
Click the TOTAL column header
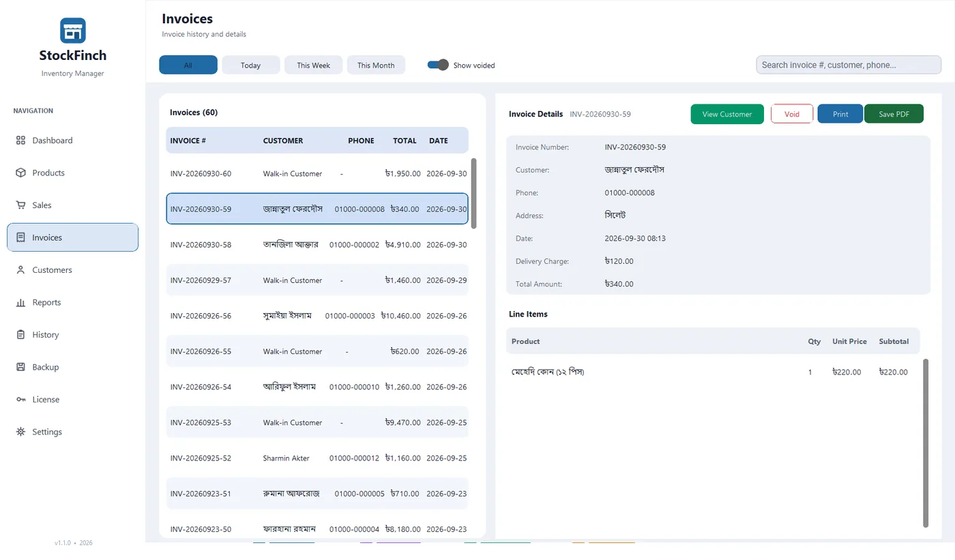point(405,141)
